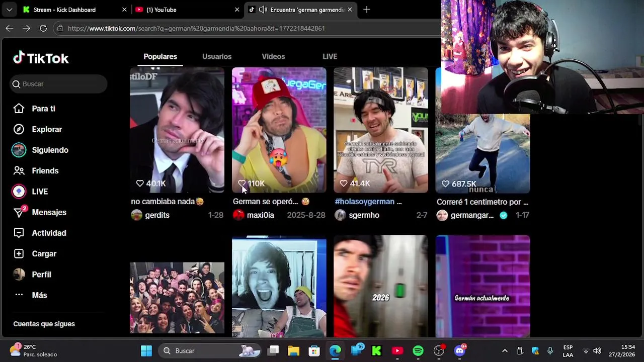Open the #holasoygerman video thumbnail
The image size is (644, 362).
pos(381,130)
